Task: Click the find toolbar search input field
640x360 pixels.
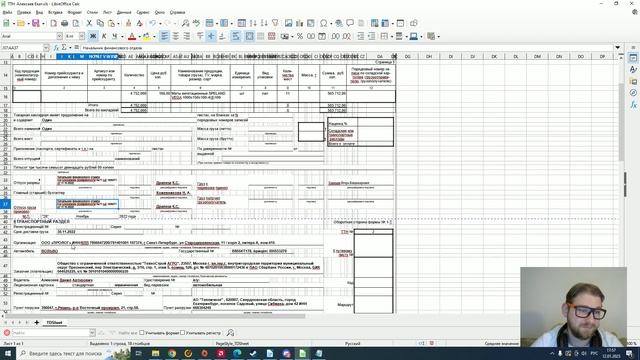Action: (x=50, y=333)
